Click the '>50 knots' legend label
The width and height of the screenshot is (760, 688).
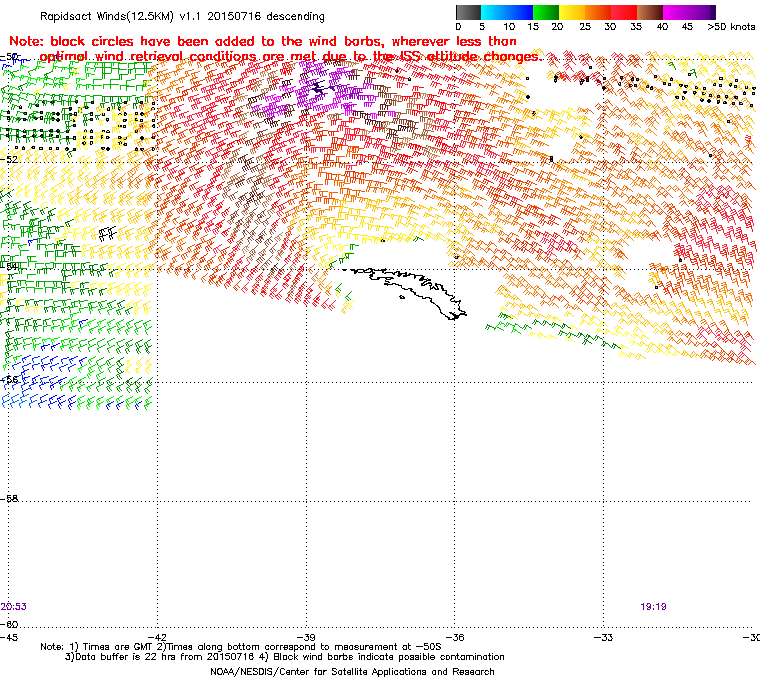731,27
